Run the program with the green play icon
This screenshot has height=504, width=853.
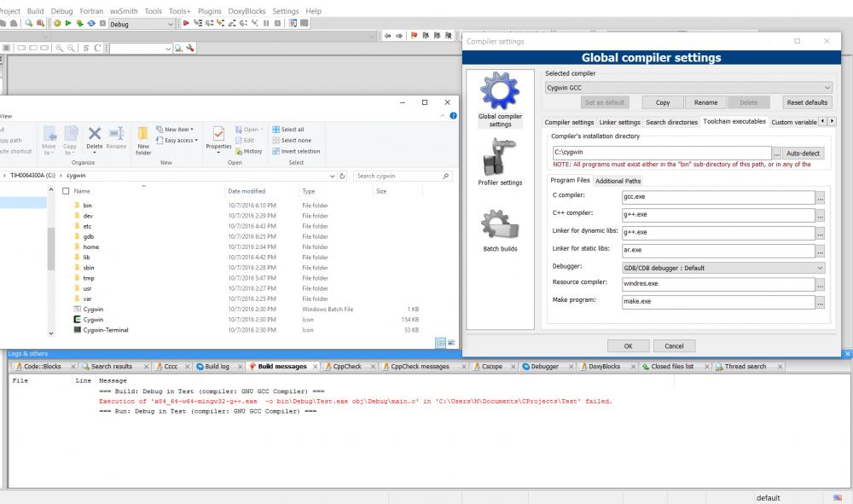[68, 24]
